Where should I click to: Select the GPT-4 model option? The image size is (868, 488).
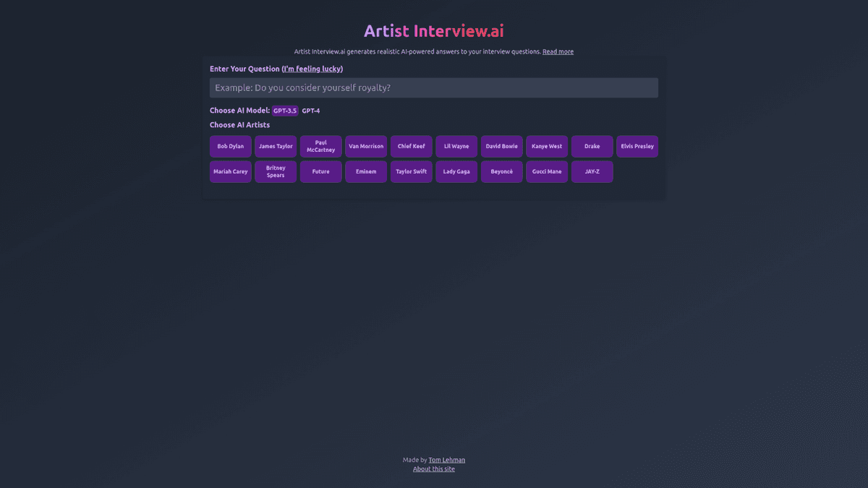pos(311,111)
